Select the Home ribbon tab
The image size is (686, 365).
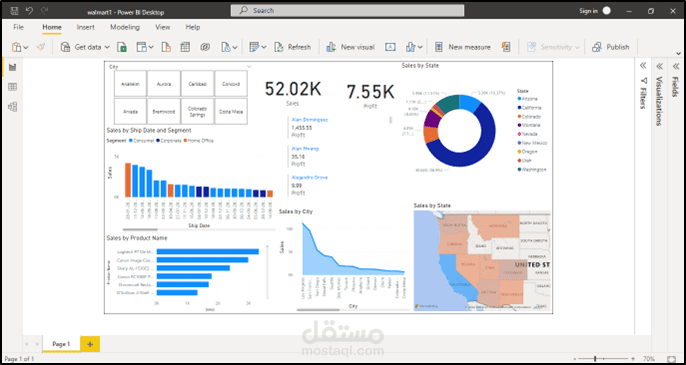[x=52, y=27]
